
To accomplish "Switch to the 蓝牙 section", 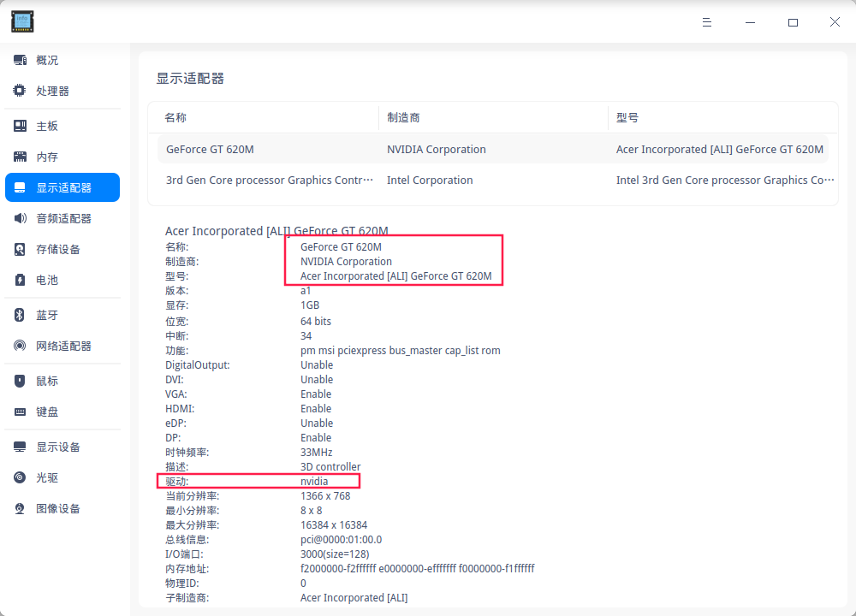I will point(62,315).
